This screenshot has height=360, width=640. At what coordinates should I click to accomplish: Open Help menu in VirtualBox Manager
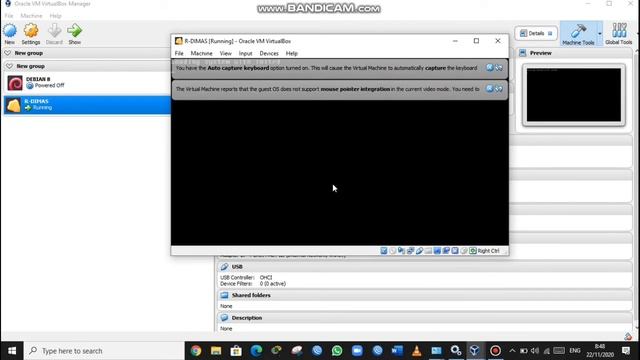[x=55, y=16]
